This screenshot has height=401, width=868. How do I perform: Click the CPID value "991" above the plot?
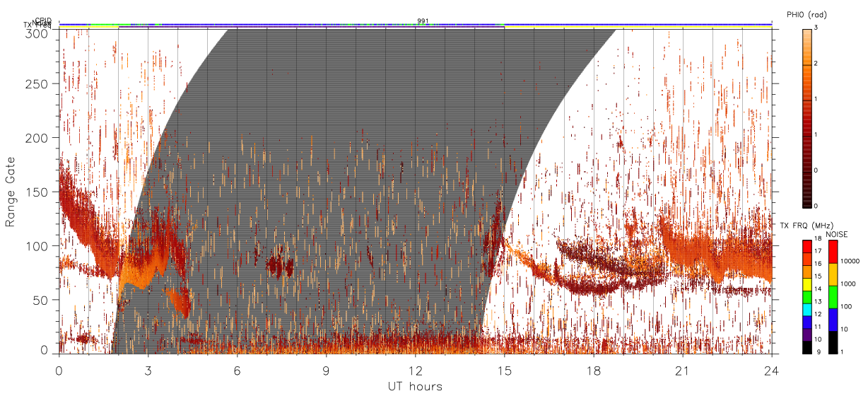[423, 21]
